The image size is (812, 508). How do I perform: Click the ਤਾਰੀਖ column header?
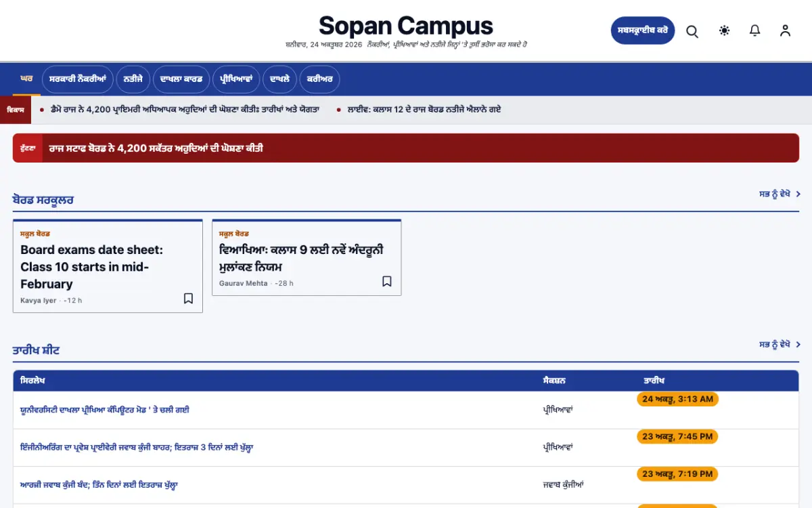[x=654, y=381]
